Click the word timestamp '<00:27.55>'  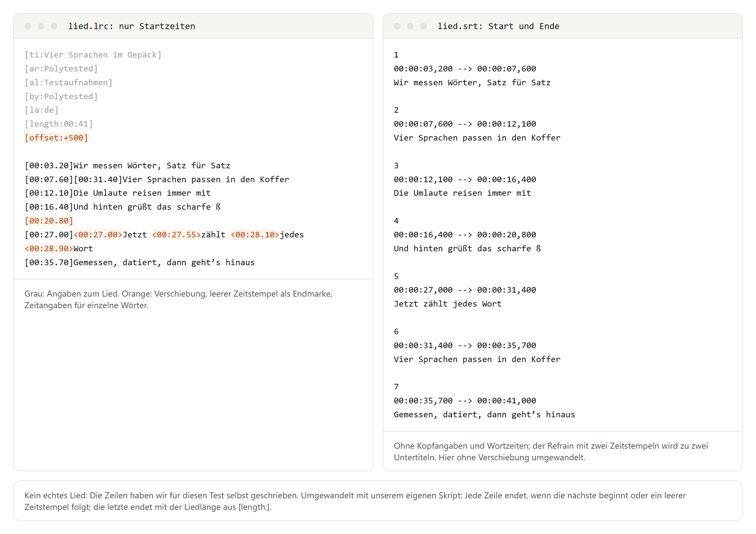click(x=176, y=235)
